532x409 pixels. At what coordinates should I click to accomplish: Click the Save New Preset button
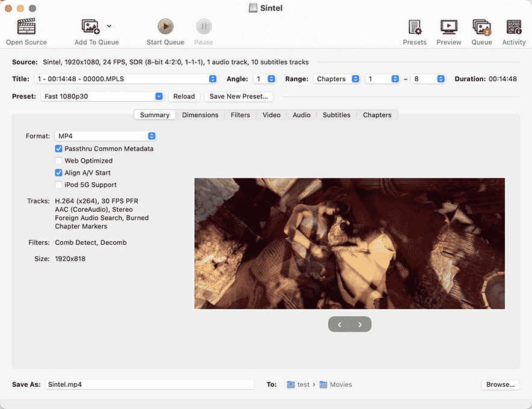point(239,96)
